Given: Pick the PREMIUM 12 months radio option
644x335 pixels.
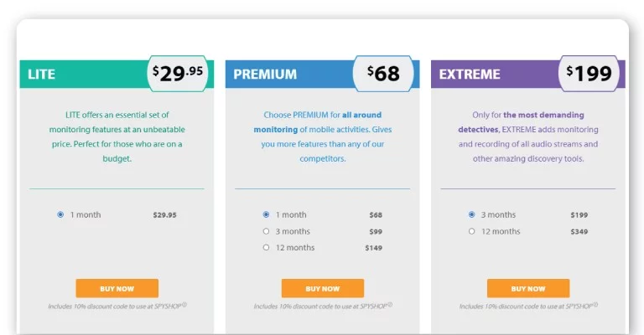Looking at the screenshot, I should click(x=266, y=247).
